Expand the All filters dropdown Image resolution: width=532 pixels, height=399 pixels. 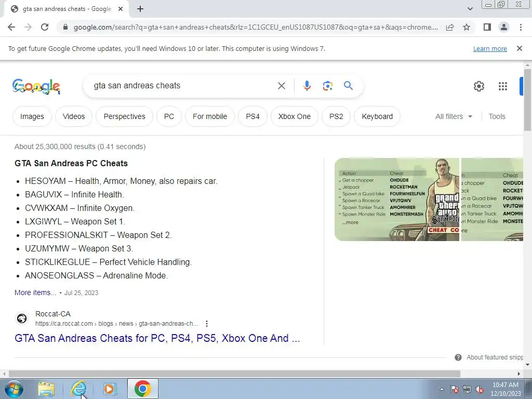pos(454,116)
